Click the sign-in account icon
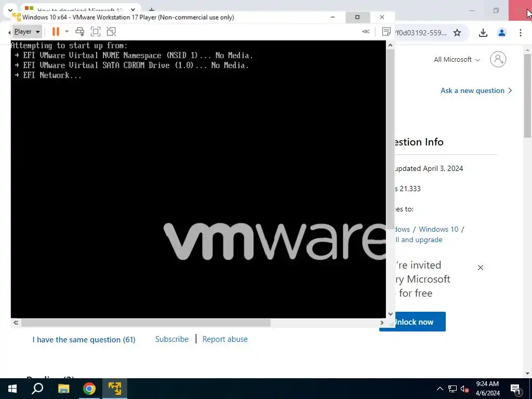The height and width of the screenshot is (399, 532). 498,59
